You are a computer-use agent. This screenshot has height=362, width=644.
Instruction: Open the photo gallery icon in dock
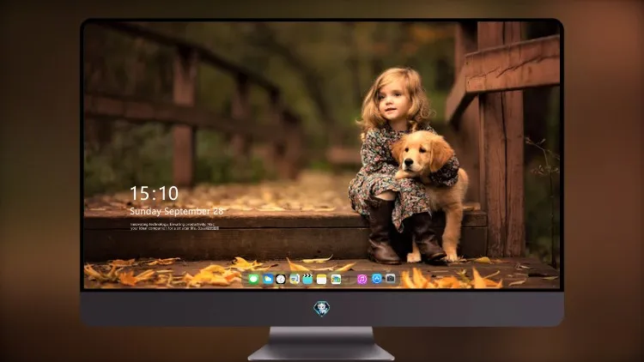click(x=336, y=279)
